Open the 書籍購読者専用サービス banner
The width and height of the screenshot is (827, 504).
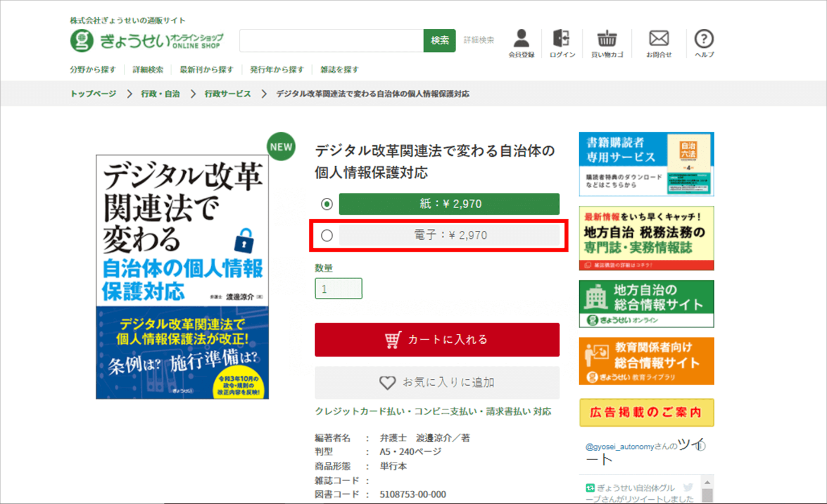[x=646, y=164]
